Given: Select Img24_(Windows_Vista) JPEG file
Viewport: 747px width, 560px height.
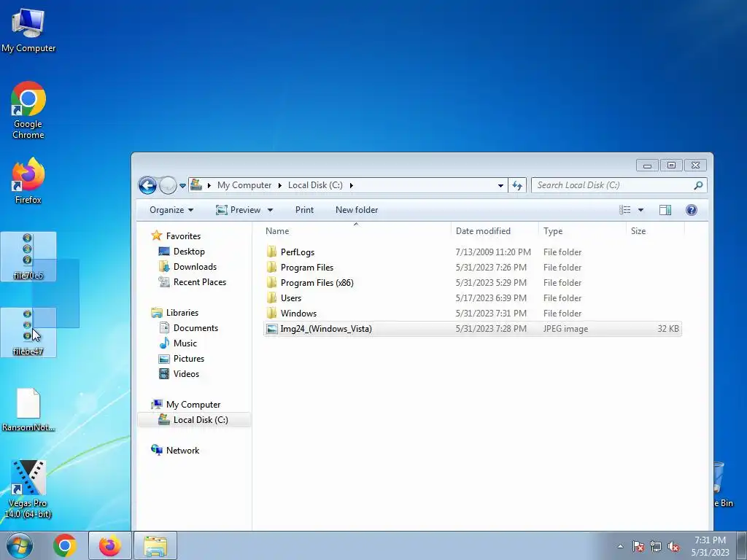Looking at the screenshot, I should pos(472,329).
